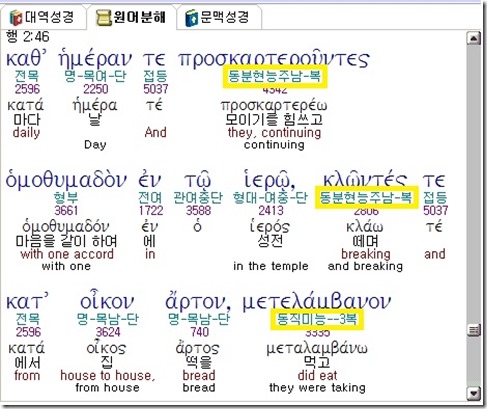Click the Greek word ὁμοθυμαδὸν

(66, 180)
